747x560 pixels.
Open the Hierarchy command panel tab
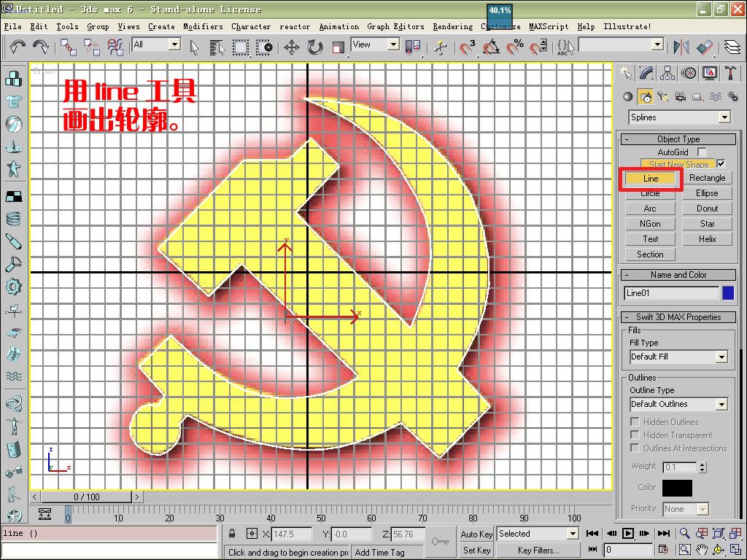(667, 73)
